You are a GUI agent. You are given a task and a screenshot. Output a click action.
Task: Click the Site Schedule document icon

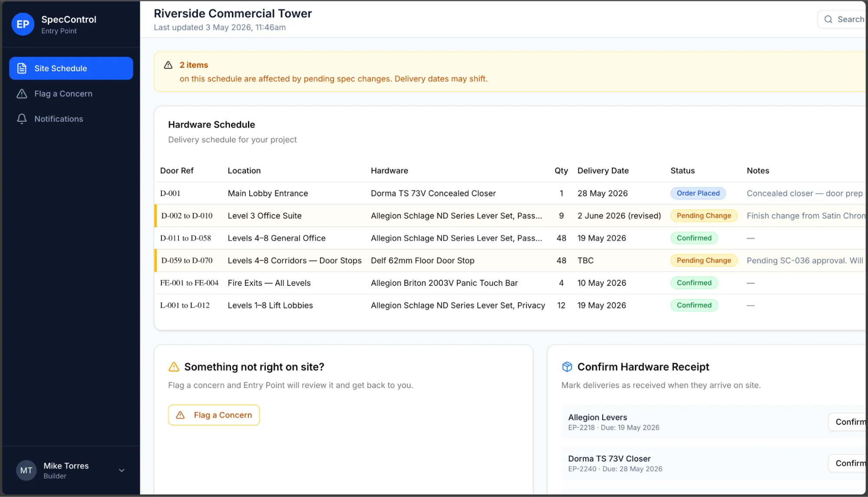[22, 68]
